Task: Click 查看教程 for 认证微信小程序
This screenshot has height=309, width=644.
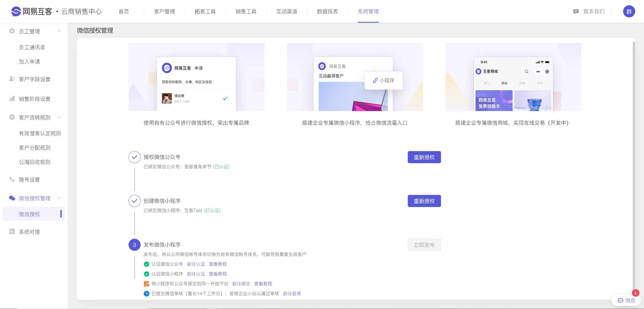Action: (218, 274)
